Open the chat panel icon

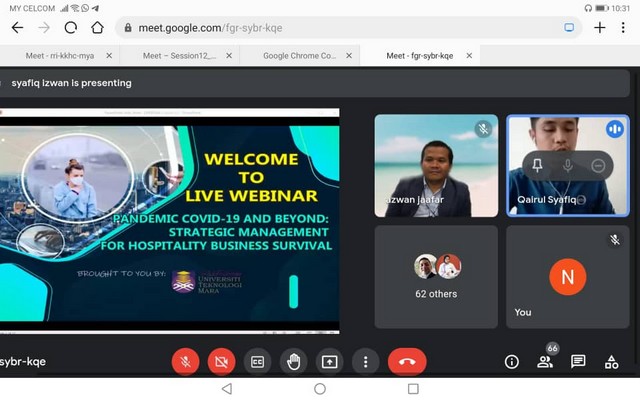[x=578, y=361]
